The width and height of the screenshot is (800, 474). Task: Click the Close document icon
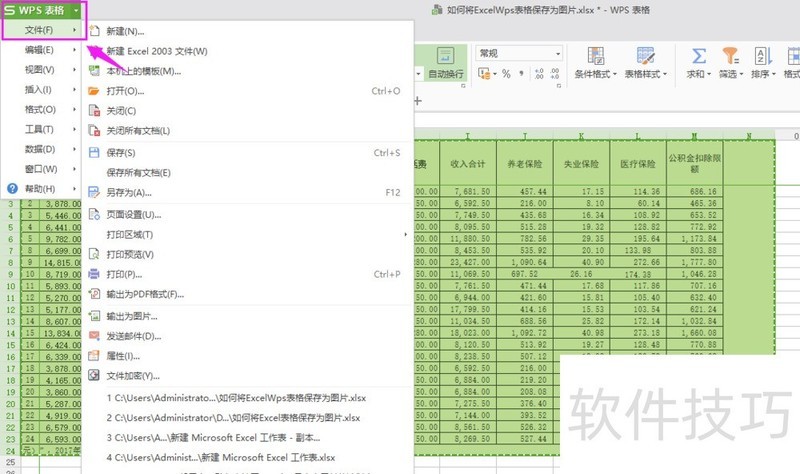94,111
